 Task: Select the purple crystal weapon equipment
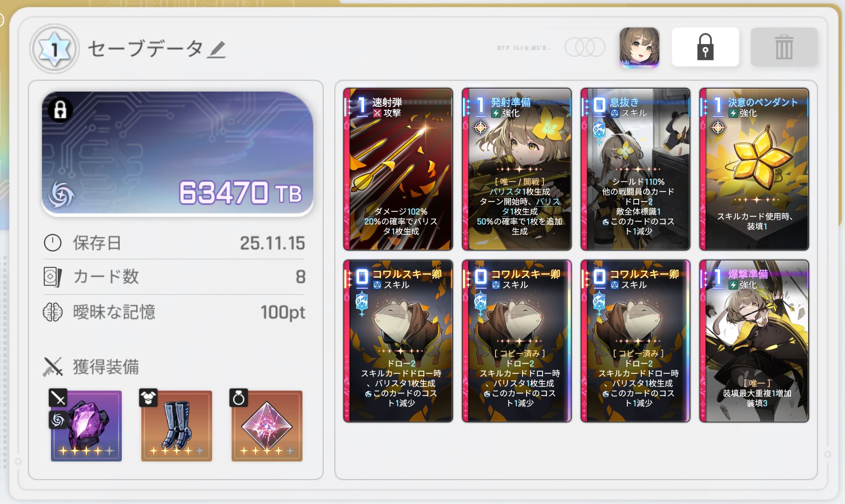point(86,426)
